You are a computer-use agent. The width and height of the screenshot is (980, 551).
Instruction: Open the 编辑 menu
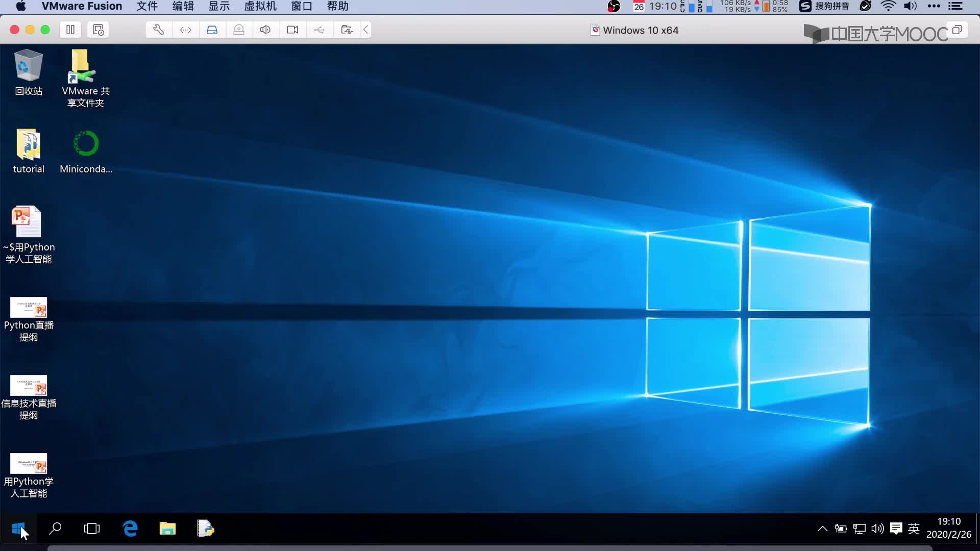[x=183, y=6]
